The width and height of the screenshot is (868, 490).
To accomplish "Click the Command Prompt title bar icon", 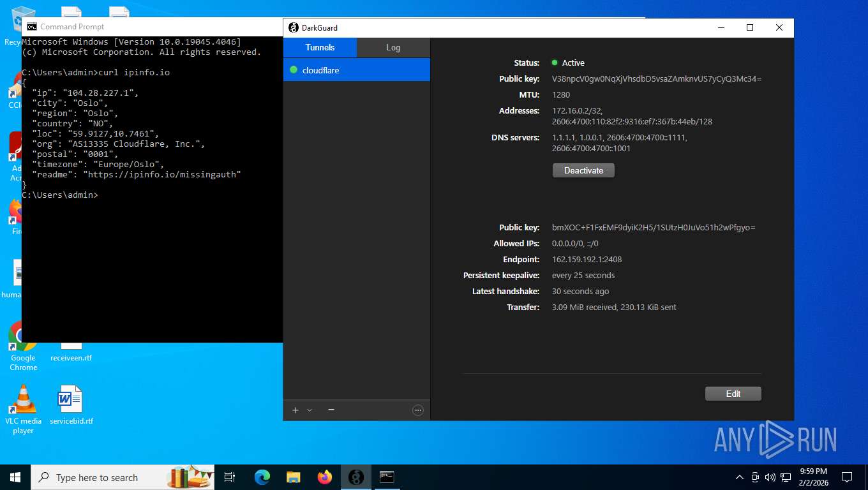I will (x=31, y=27).
